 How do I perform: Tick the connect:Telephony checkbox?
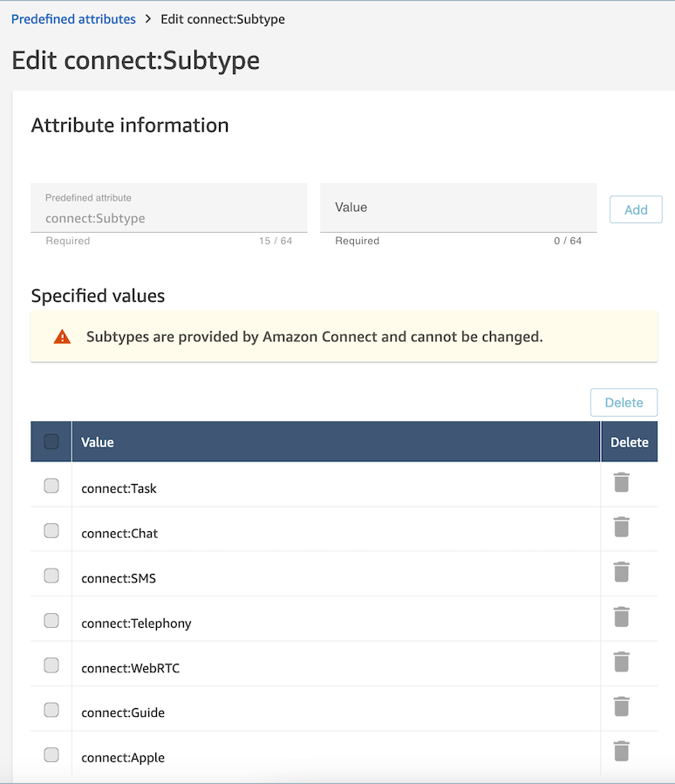coord(51,621)
